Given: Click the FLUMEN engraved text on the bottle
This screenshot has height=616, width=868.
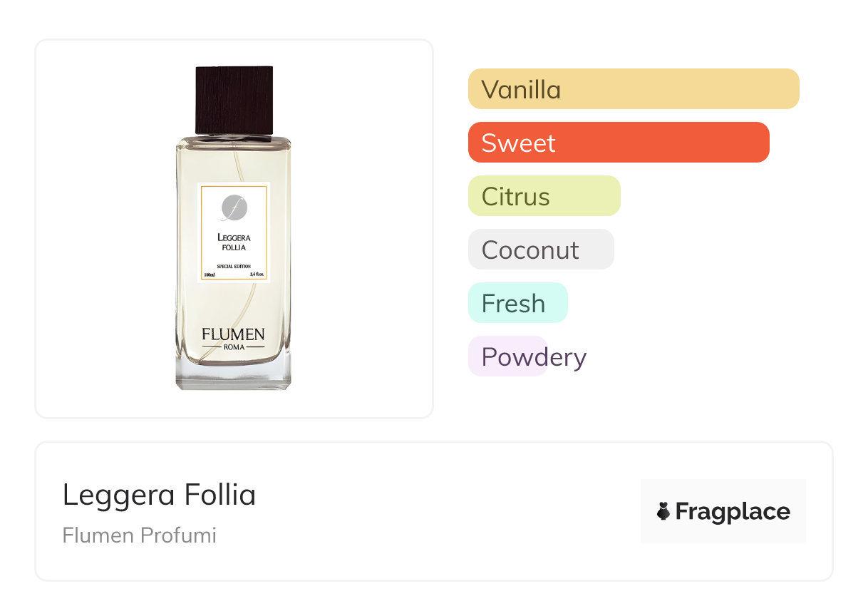Looking at the screenshot, I should (x=233, y=334).
